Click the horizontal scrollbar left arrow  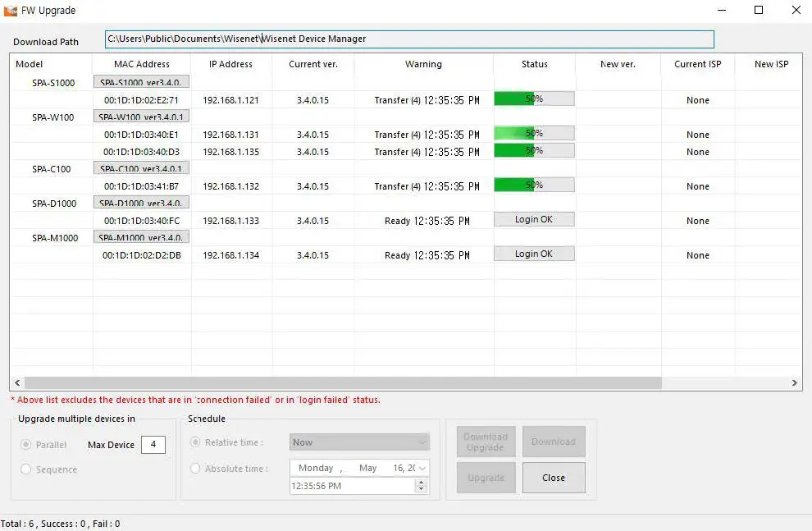(17, 382)
